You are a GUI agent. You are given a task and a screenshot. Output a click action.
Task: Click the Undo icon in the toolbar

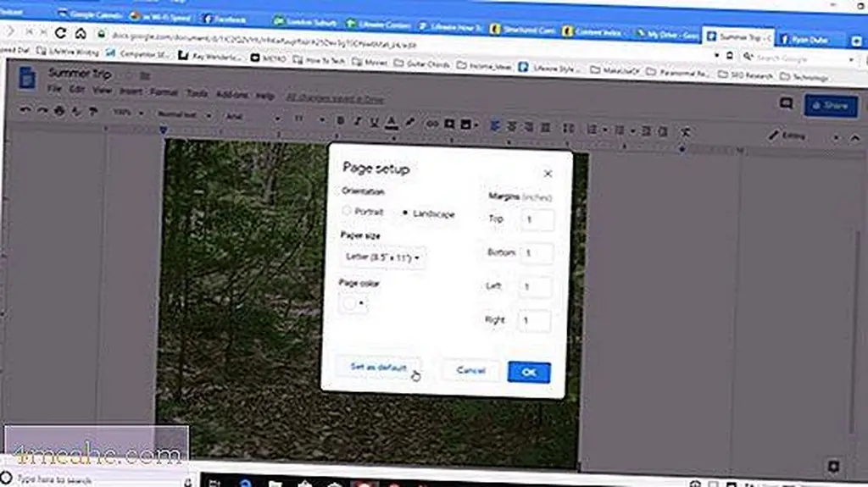(25, 112)
